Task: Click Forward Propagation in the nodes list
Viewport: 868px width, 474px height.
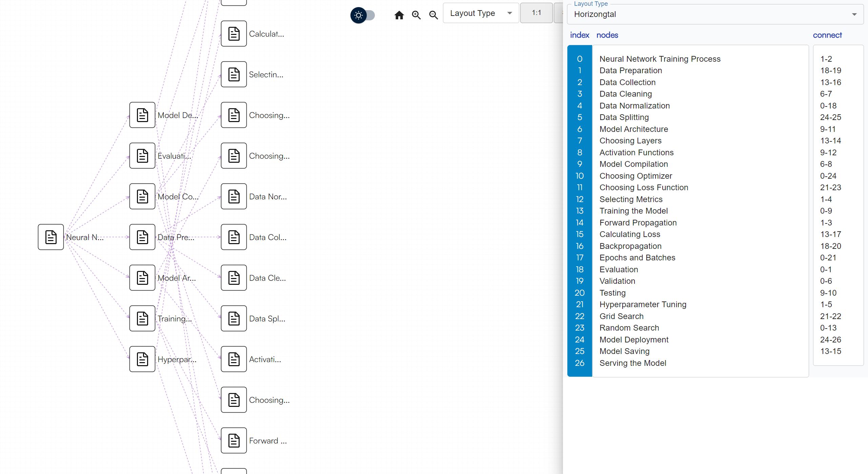Action: coord(638,223)
